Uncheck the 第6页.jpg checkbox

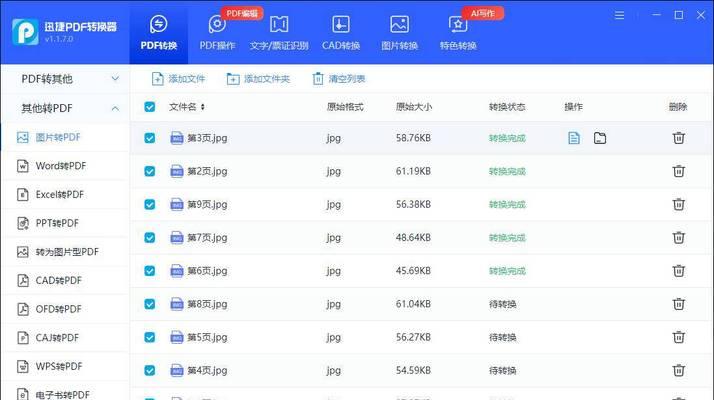coord(149,271)
